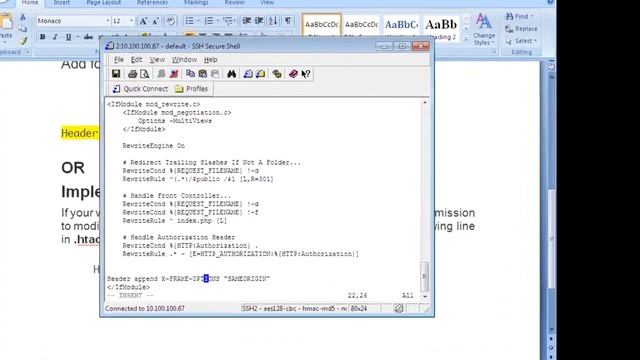Click the What's This help cursor icon
640x360 pixels.
click(x=306, y=74)
